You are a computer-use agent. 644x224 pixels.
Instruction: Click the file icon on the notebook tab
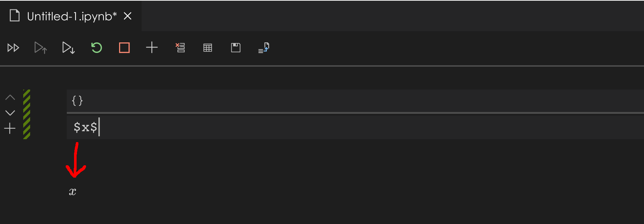coord(15,16)
